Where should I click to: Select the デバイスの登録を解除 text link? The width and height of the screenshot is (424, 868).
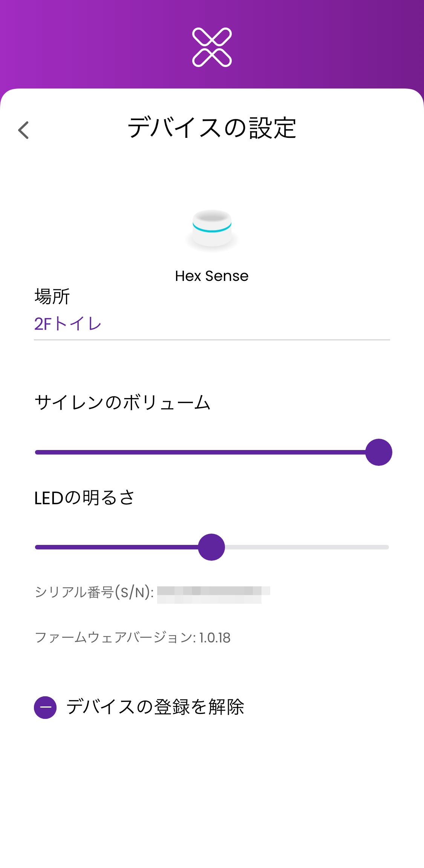(x=155, y=707)
